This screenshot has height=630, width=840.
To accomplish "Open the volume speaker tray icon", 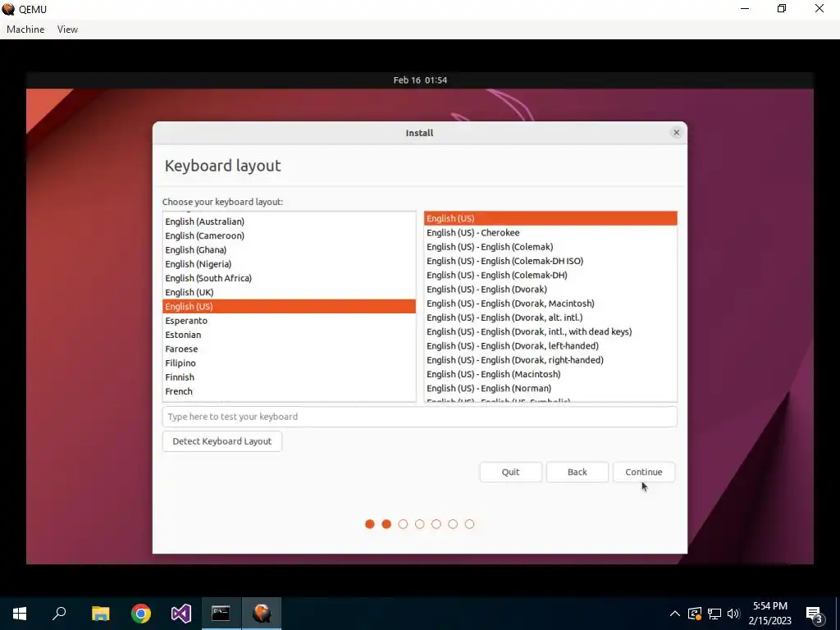I will point(733,614).
